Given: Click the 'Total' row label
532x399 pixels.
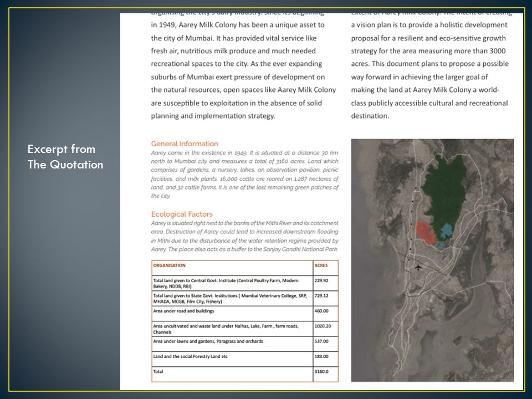Looking at the screenshot, I should click(158, 371).
